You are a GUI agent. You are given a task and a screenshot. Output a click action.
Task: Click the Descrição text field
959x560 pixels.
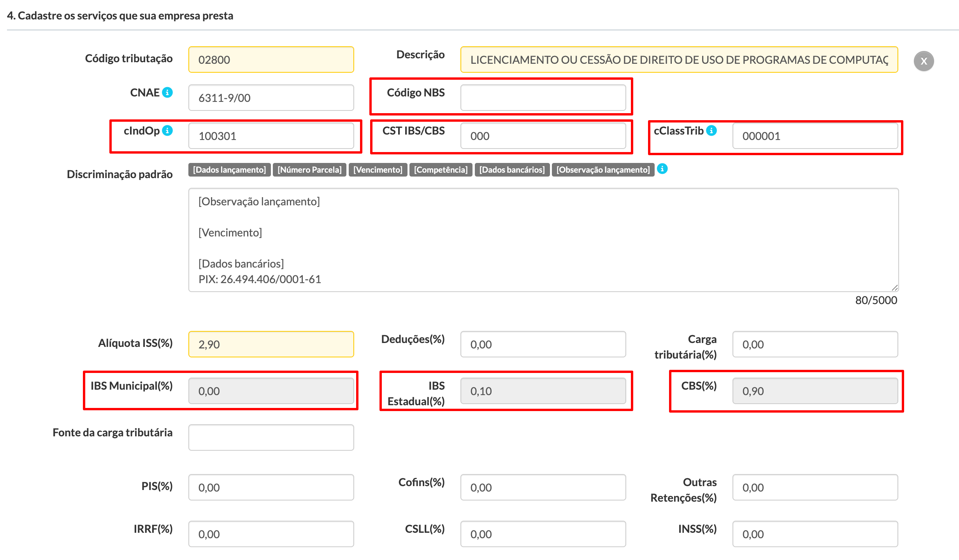[x=679, y=60]
